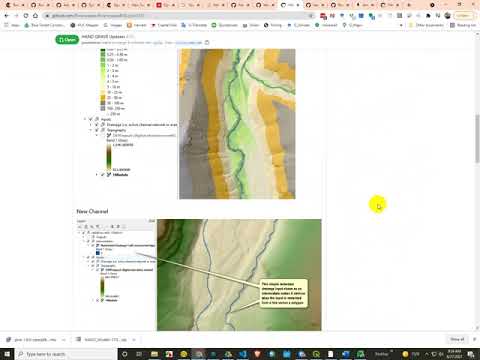480x360 pixels.
Task: Bookmark this page with the star icon
Action: (x=311, y=16)
